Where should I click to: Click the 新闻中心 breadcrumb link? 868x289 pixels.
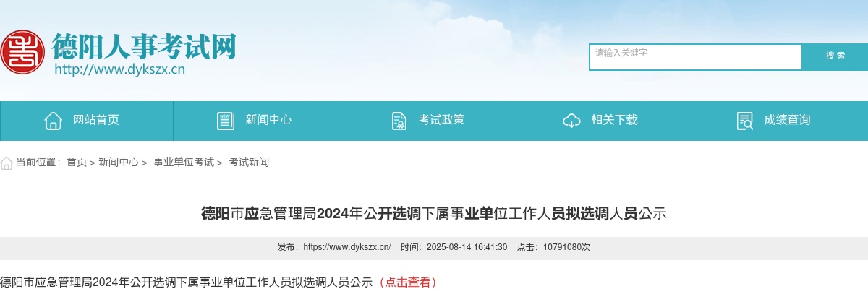coord(119,163)
